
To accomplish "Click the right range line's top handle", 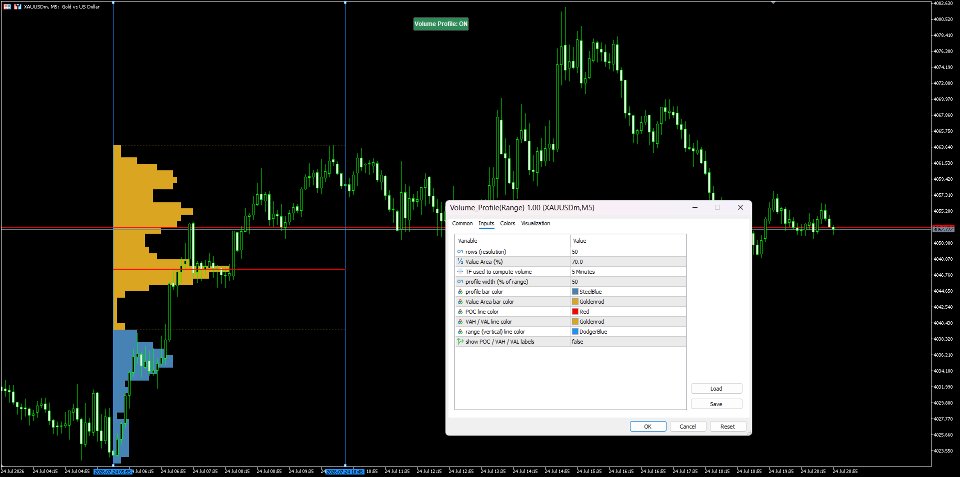I will (345, 2).
